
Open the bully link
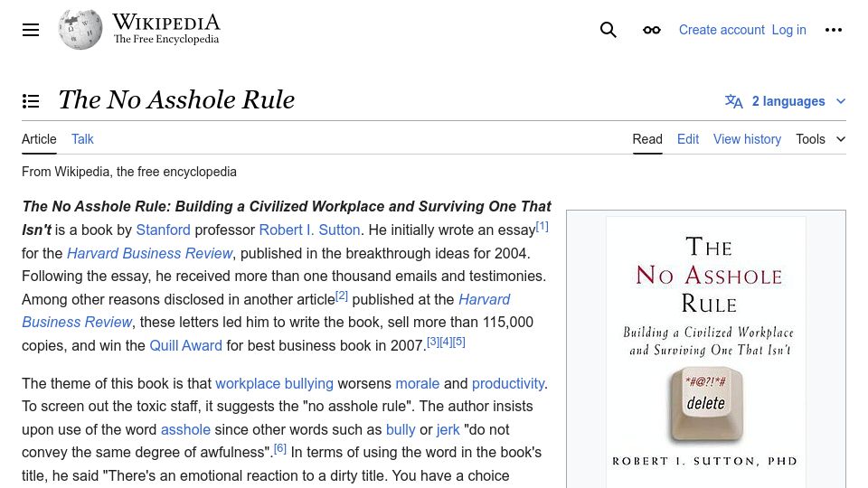(401, 429)
